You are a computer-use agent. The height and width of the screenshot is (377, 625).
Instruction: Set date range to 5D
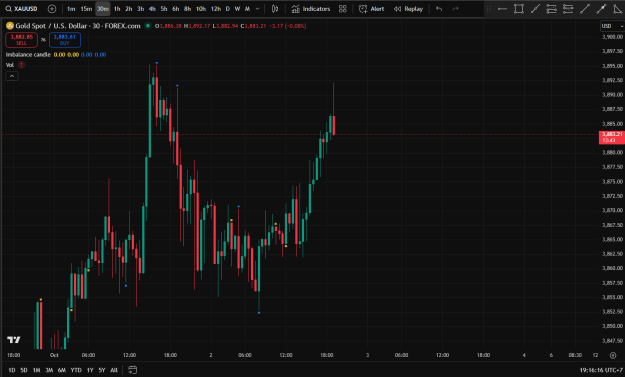(x=24, y=370)
